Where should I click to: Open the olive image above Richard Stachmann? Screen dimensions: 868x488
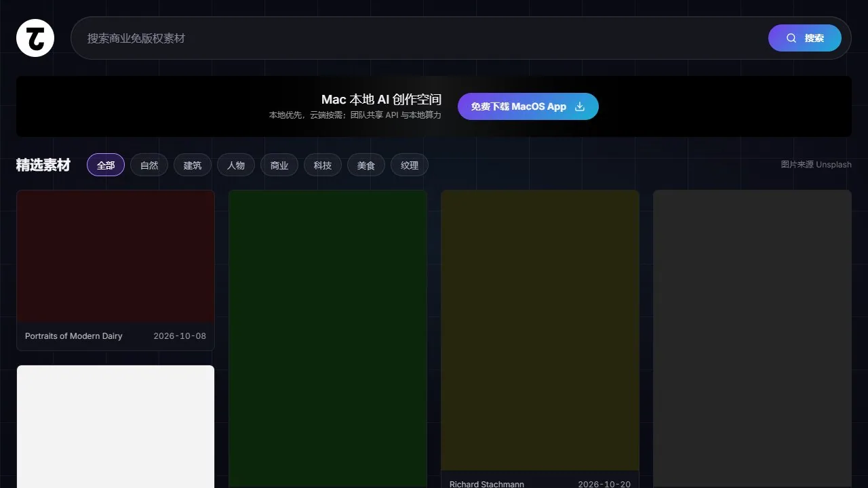coord(540,331)
